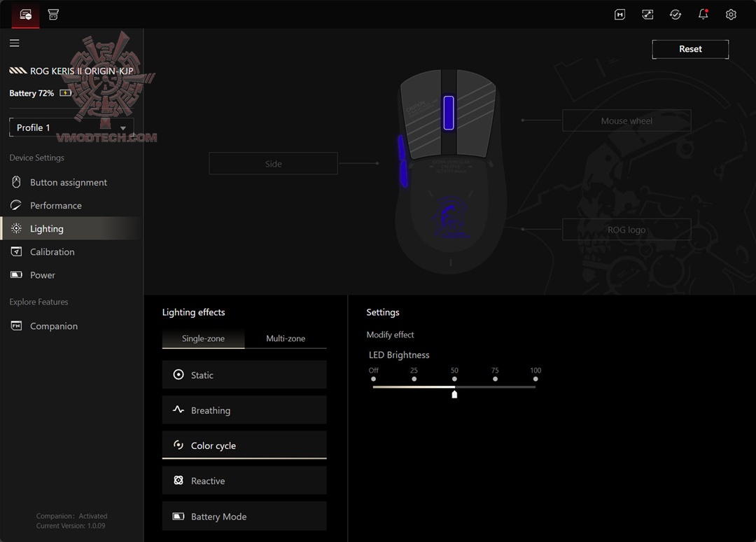Click the battery icon next to Power
The width and height of the screenshot is (756, 542).
point(16,275)
